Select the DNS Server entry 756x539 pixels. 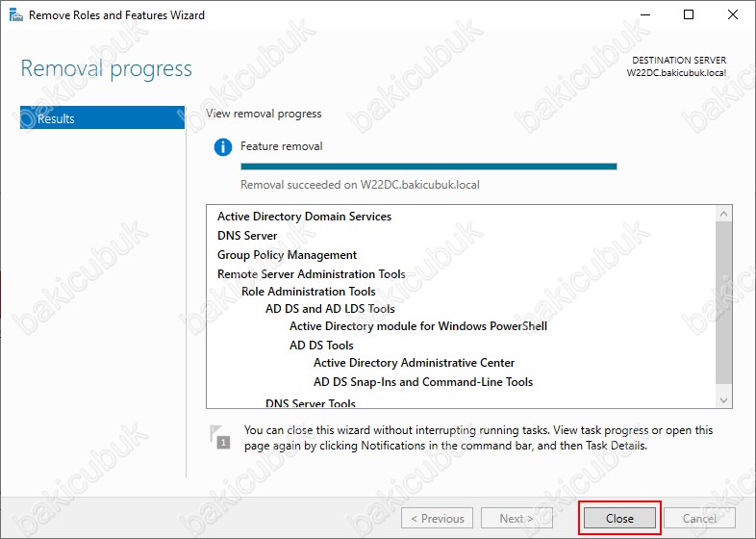(247, 236)
